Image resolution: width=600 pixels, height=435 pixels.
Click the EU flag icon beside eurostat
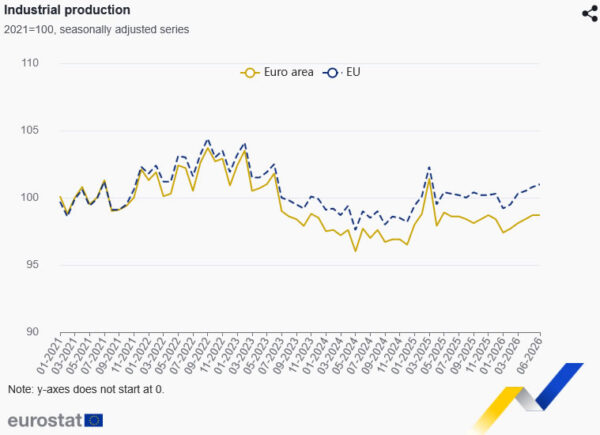tap(94, 420)
